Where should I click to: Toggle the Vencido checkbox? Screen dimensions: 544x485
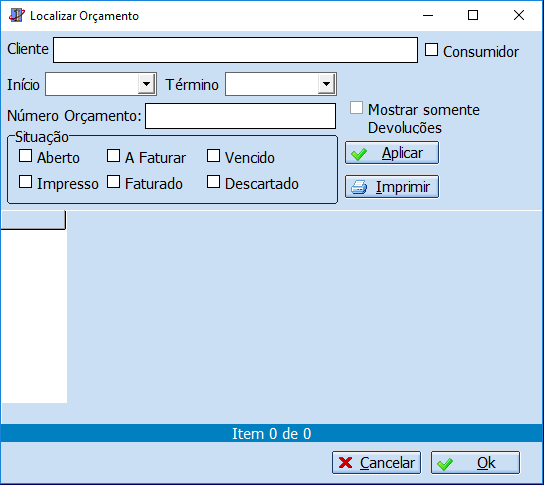click(x=213, y=156)
